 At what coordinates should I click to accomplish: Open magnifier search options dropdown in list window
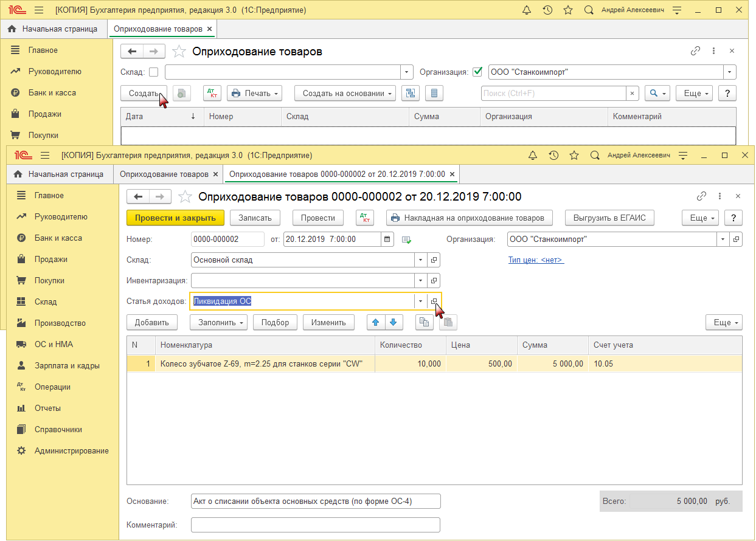(657, 93)
